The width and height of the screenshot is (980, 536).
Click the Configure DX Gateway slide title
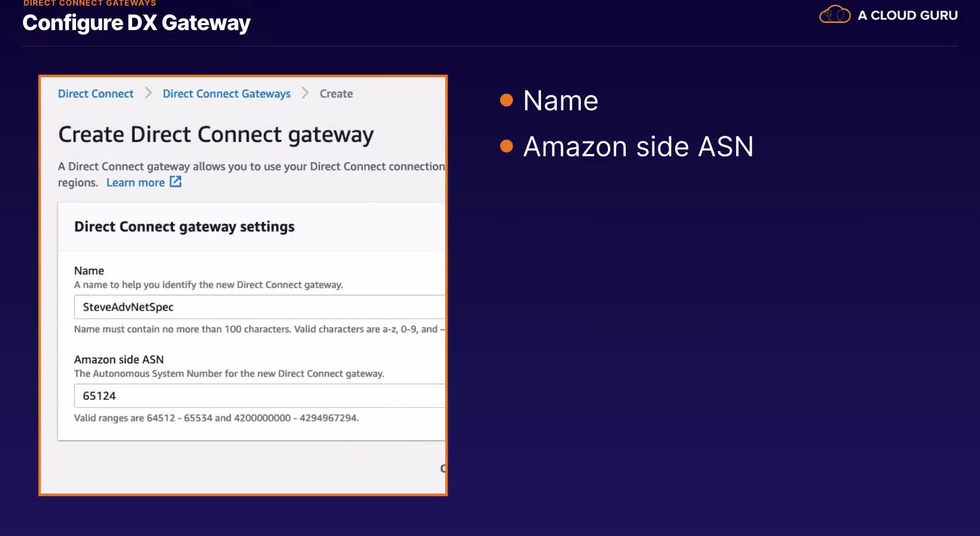[x=136, y=23]
